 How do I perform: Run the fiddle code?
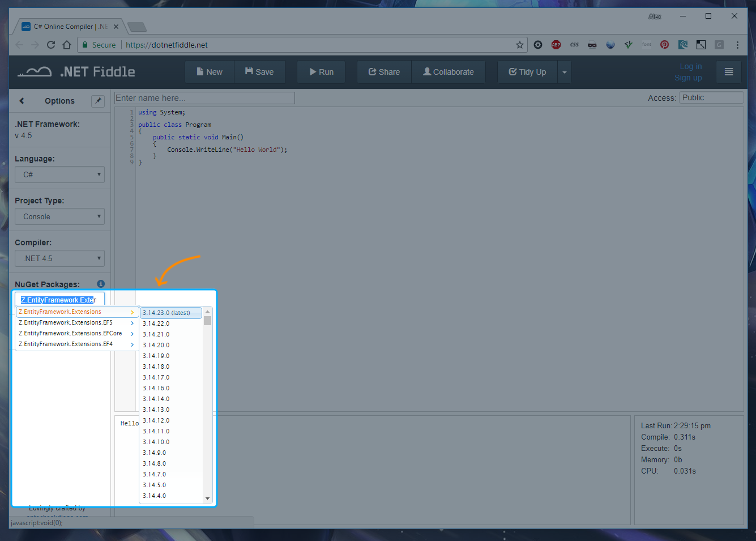[x=321, y=72]
